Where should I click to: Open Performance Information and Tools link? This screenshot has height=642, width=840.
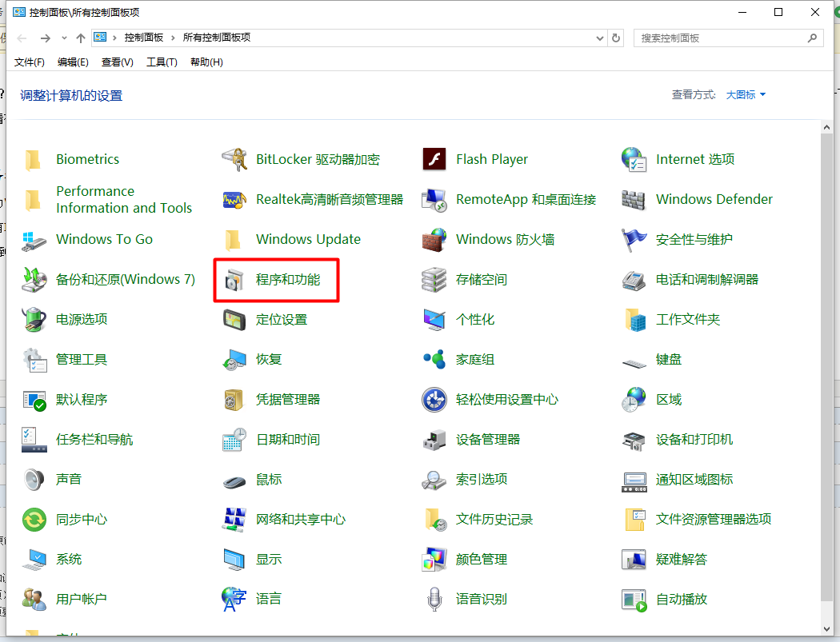coord(124,200)
